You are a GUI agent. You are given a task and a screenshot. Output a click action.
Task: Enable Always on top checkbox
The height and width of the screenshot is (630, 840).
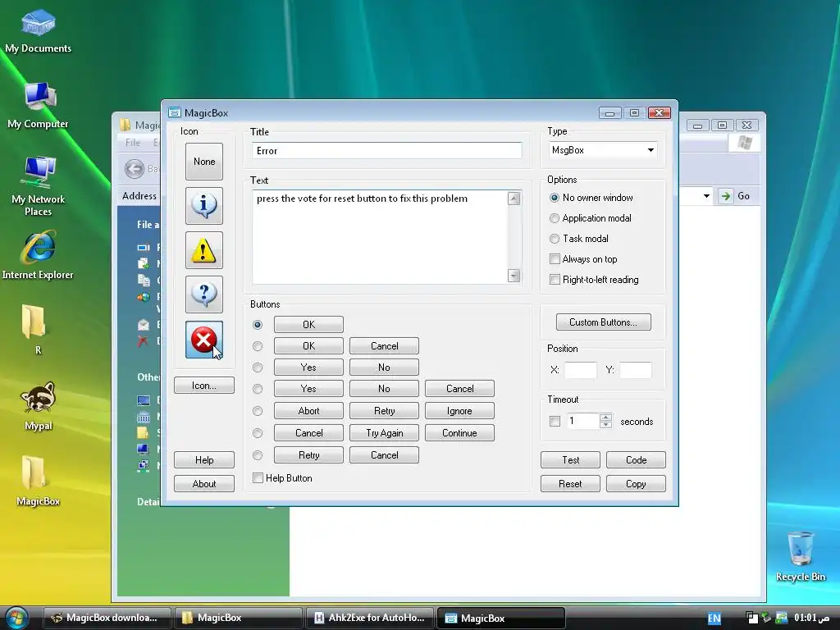pos(555,259)
